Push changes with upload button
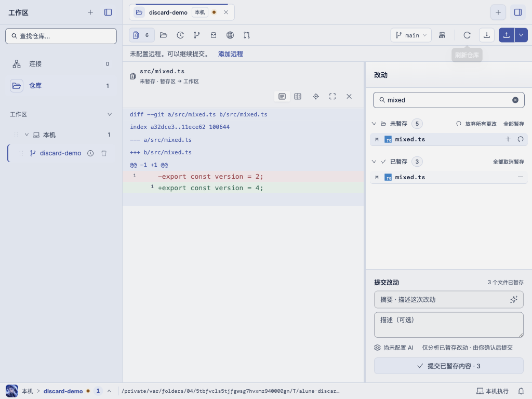The height and width of the screenshot is (399, 532). point(507,35)
